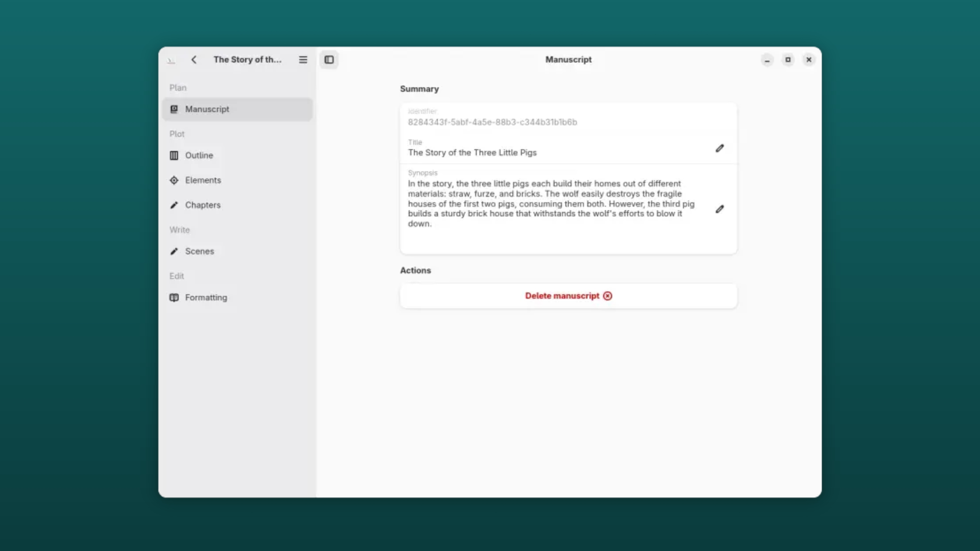Click the red circled X delete icon

[x=607, y=296]
